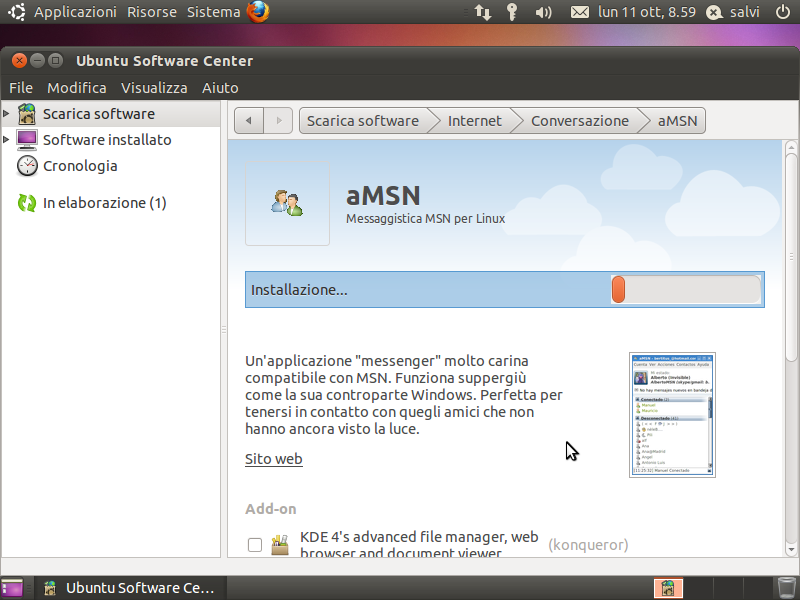Image resolution: width=800 pixels, height=600 pixels.
Task: Click the aMSN application icon
Action: (x=287, y=203)
